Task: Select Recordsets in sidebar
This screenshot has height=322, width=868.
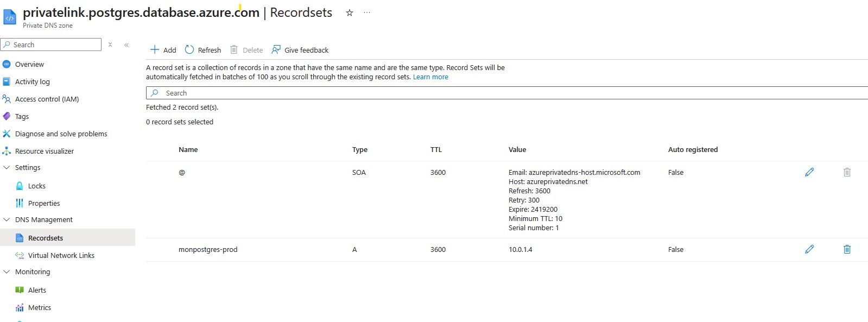Action: 46,238
